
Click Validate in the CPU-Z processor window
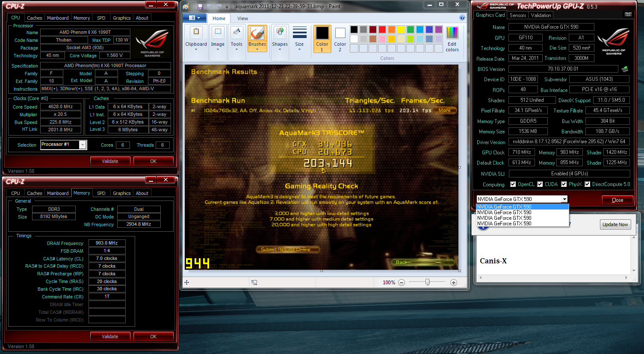click(x=110, y=161)
